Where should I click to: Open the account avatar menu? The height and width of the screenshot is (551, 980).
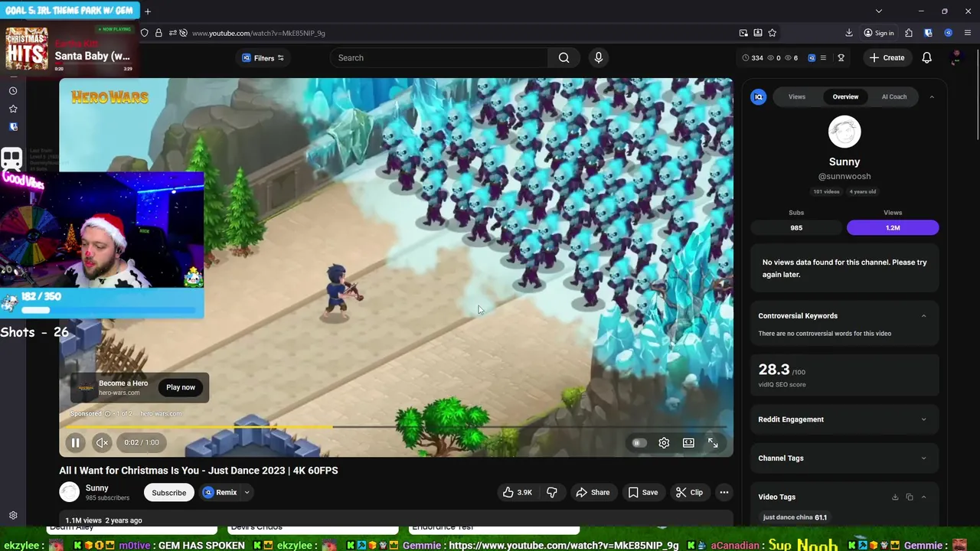pos(955,58)
